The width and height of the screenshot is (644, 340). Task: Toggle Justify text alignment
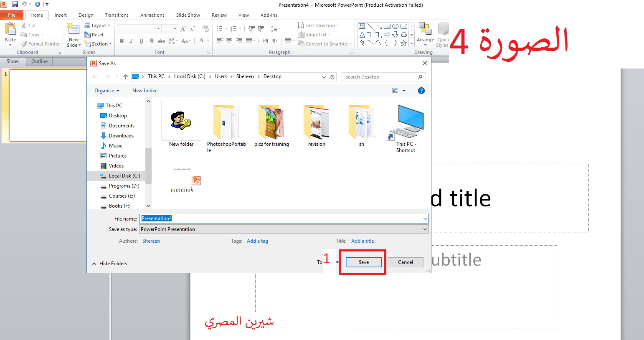point(249,41)
